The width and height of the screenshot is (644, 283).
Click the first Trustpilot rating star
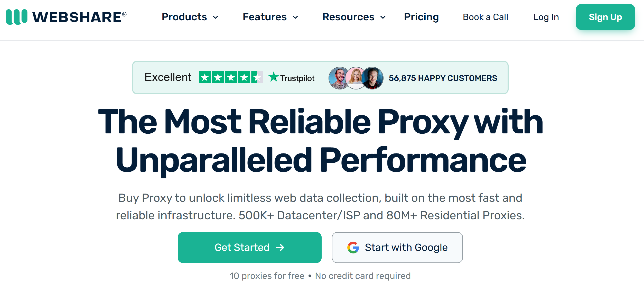tap(205, 77)
